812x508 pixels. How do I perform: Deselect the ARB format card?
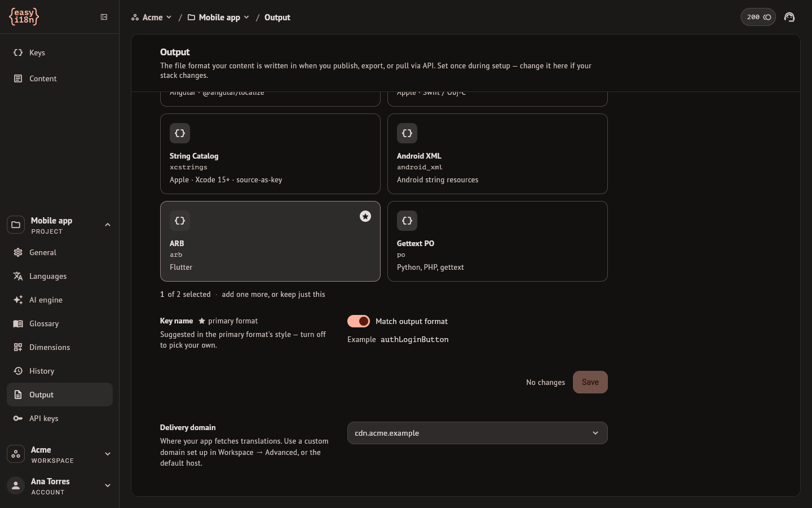point(270,241)
